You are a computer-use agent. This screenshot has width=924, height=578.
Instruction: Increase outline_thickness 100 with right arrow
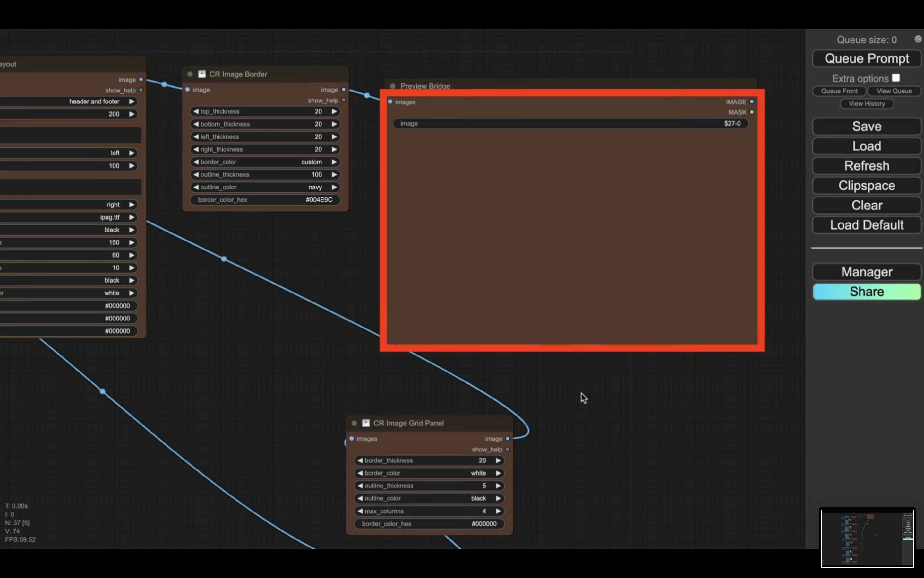[x=334, y=174]
